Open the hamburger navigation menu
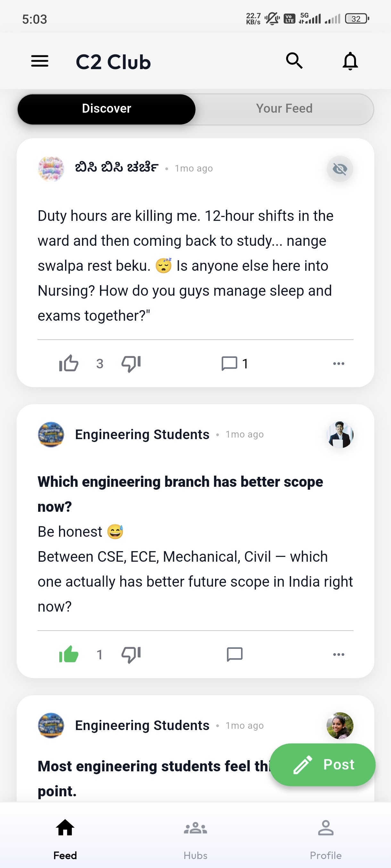Viewport: 391px width, 868px height. (40, 61)
